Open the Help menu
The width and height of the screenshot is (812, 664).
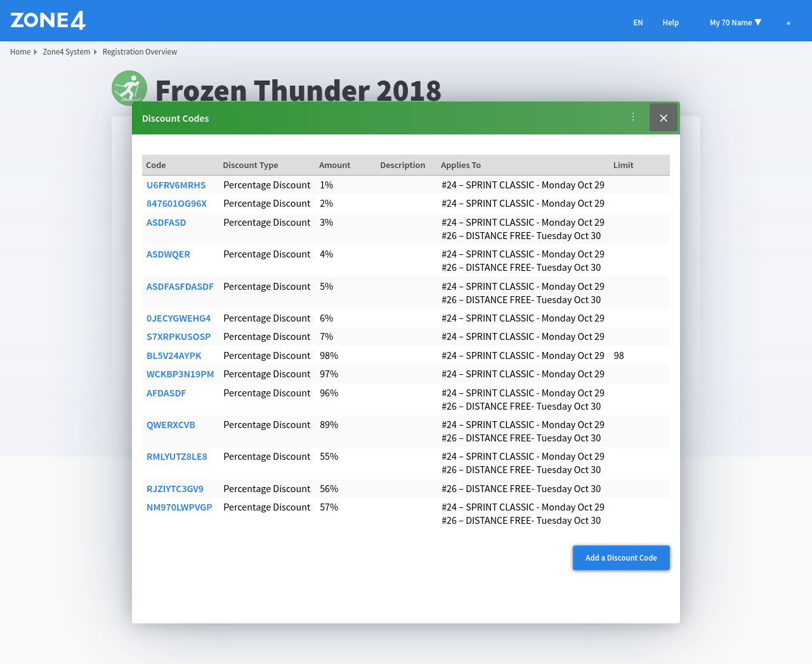coord(671,23)
